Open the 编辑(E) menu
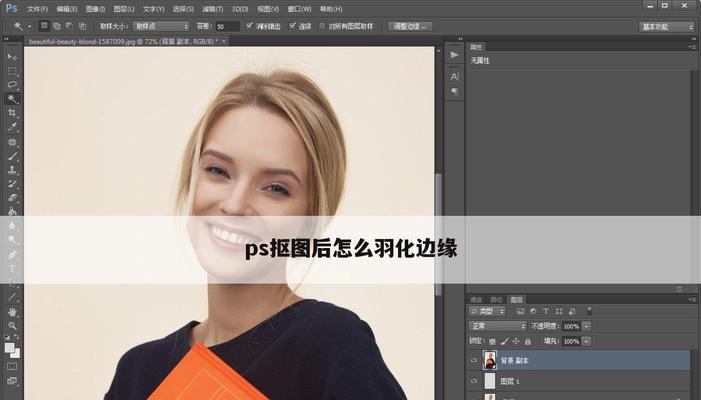Viewport: 701px width, 400px height. tap(67, 9)
